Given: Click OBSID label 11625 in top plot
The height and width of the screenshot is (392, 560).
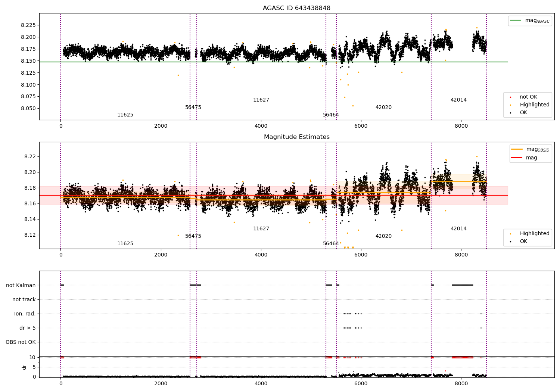Looking at the screenshot, I should click(125, 115).
